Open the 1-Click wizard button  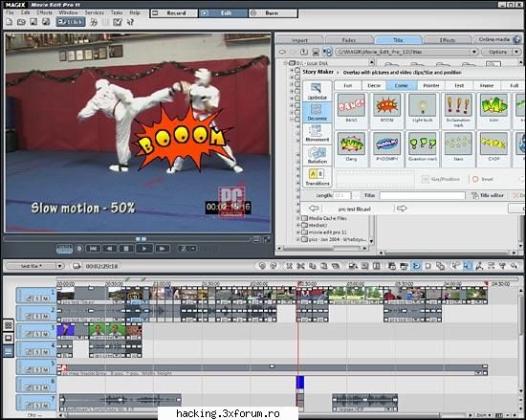(x=71, y=22)
